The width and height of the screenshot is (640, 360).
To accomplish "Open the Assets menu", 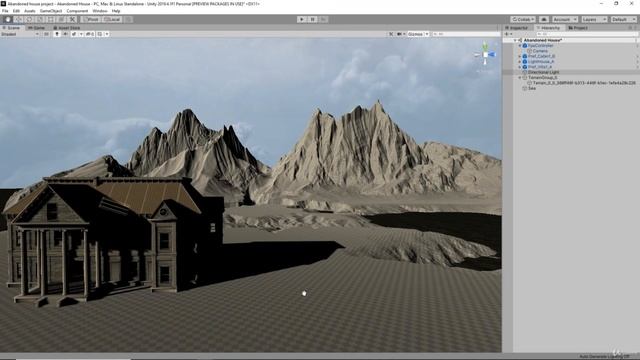I will [x=29, y=11].
